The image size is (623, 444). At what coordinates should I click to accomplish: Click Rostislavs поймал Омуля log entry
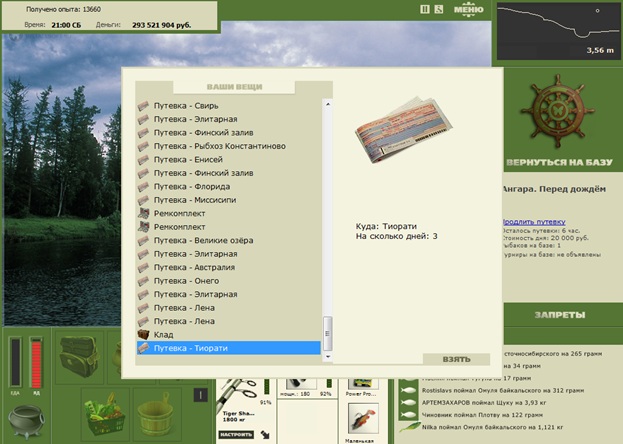[503, 390]
